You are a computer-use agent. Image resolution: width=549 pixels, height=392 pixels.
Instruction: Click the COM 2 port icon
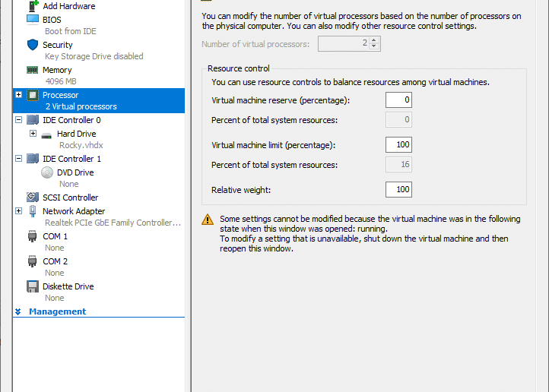32,261
